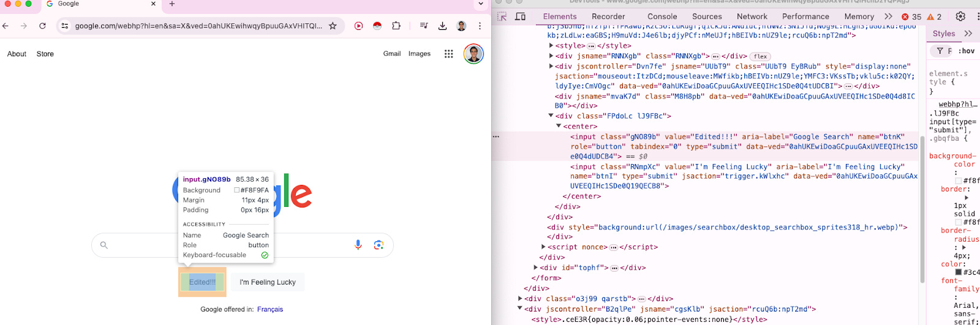Click inside the Google search box
The height and width of the screenshot is (325, 980).
pos(242,245)
